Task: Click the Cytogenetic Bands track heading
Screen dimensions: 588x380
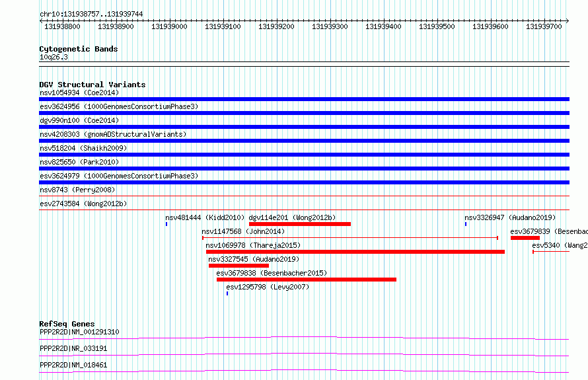Action: point(79,49)
